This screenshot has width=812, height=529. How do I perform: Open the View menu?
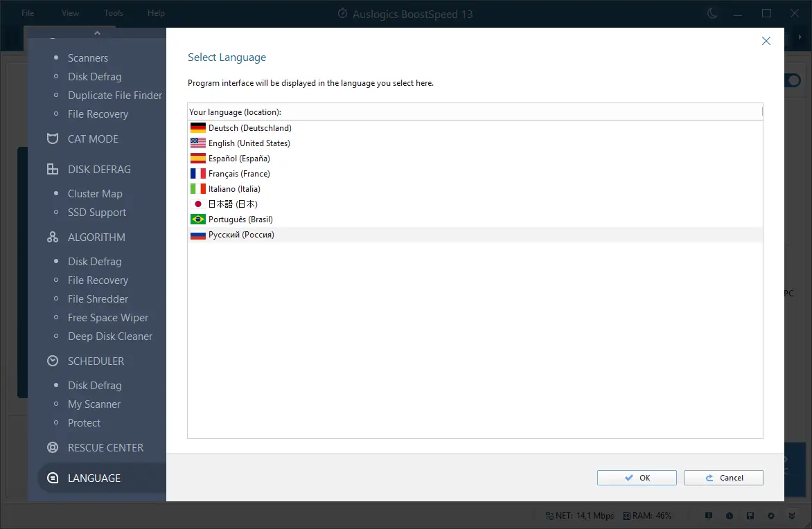pos(70,13)
